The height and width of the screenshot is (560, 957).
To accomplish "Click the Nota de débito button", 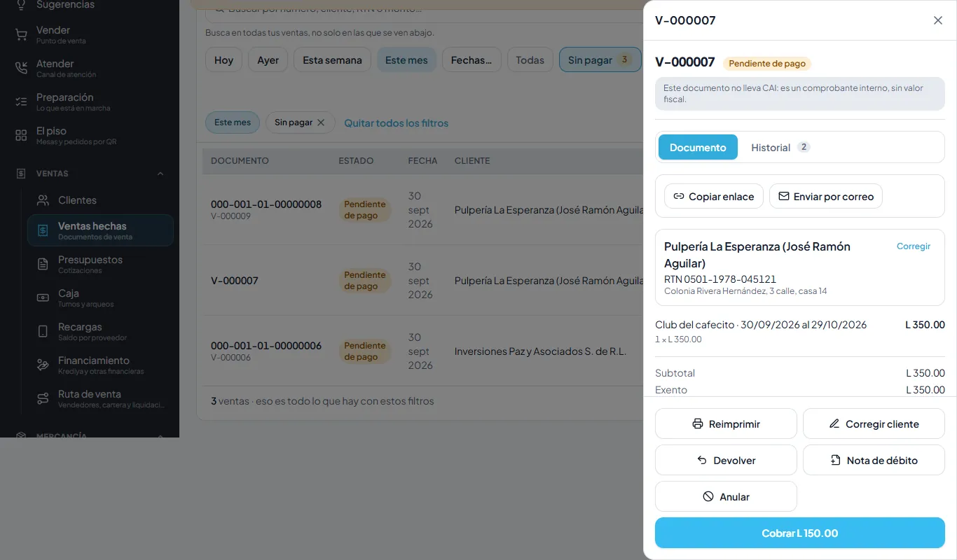I will (x=874, y=461).
